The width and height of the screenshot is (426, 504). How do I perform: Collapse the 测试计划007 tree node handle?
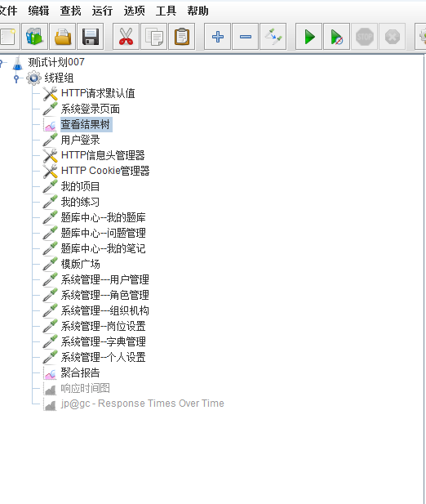point(2,63)
